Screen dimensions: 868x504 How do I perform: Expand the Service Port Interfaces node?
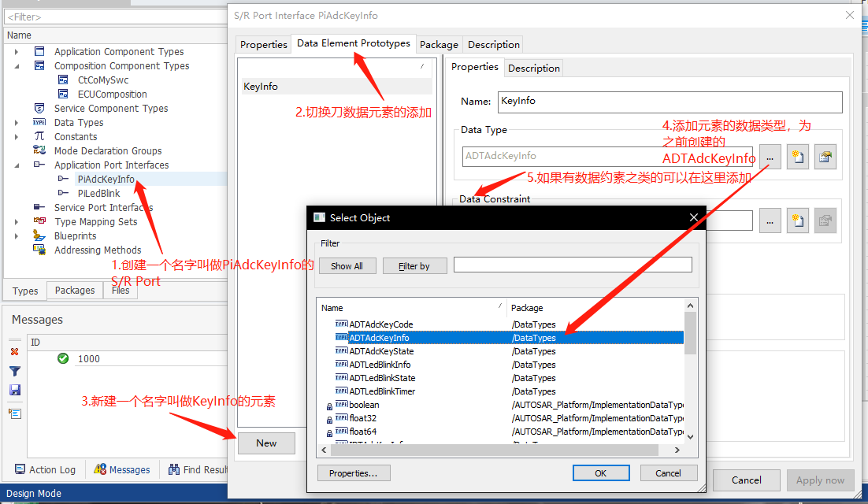point(17,207)
